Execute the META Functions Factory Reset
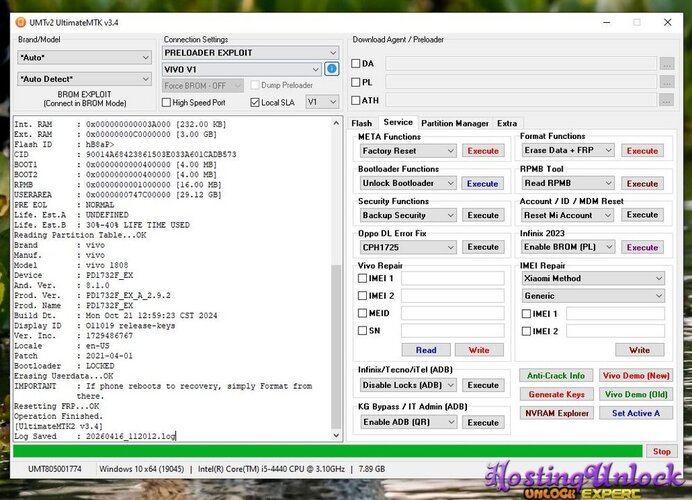Image resolution: width=692 pixels, height=500 pixels. (x=483, y=151)
